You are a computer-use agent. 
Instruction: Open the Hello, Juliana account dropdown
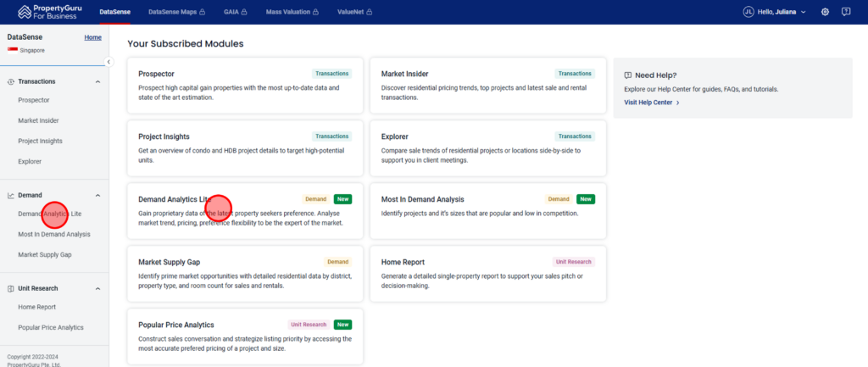775,12
